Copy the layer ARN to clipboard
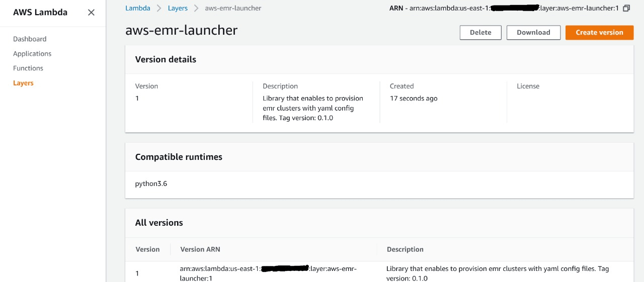The height and width of the screenshot is (282, 644). coord(626,8)
